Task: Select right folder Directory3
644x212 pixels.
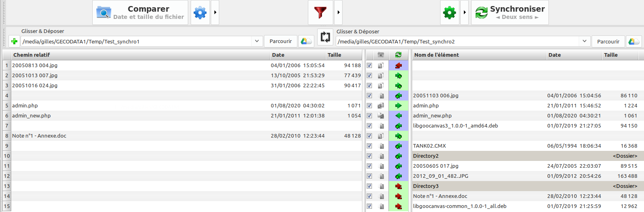Action: click(426, 186)
